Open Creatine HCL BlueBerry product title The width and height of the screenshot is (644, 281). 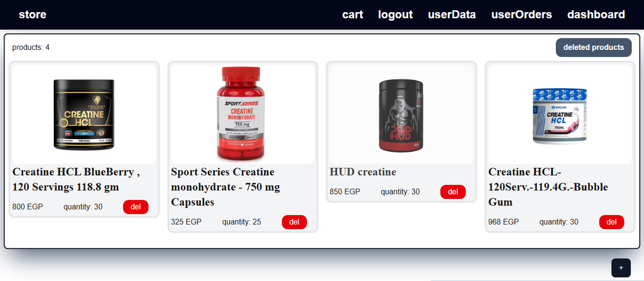click(x=76, y=179)
